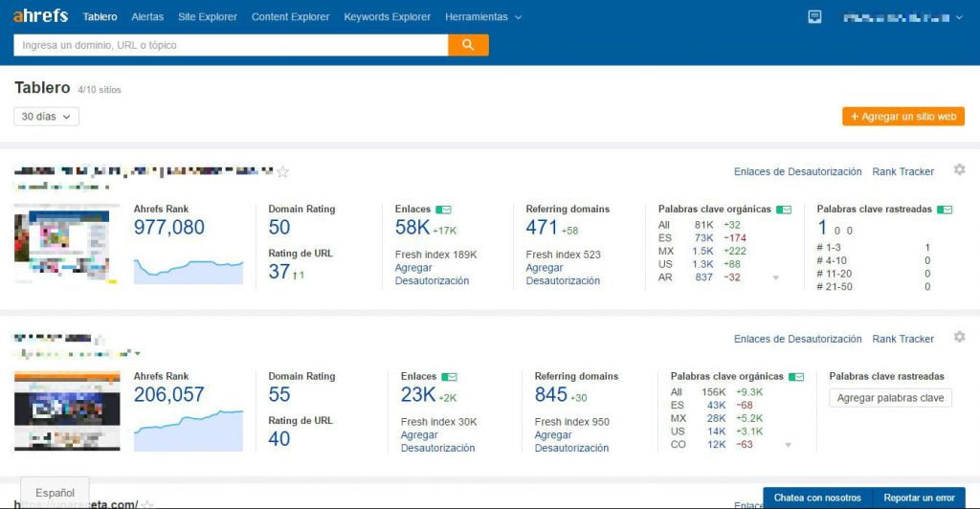Star the first site as favorite
The width and height of the screenshot is (980, 509).
tap(283, 172)
